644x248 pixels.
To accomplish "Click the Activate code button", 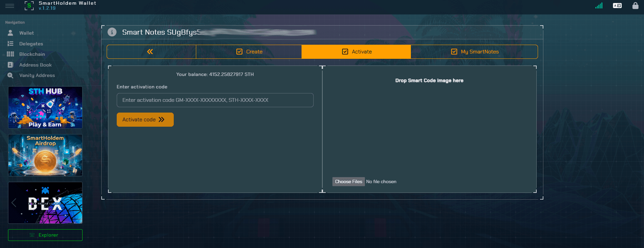I will [145, 120].
